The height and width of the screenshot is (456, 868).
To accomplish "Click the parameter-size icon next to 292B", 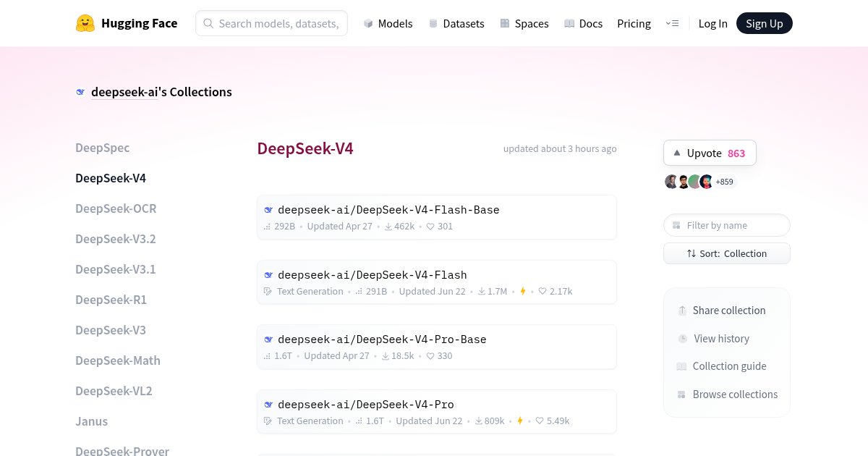I will (268, 227).
